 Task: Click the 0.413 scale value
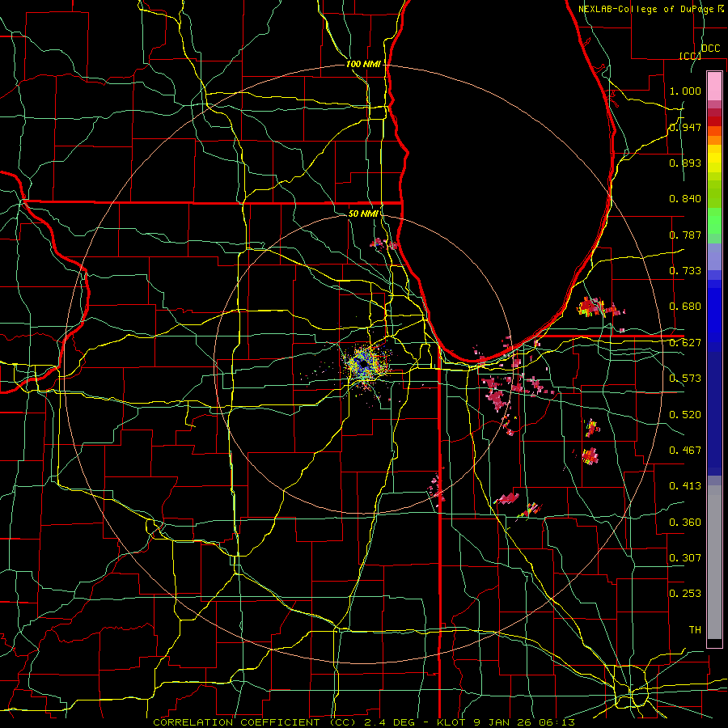click(685, 486)
